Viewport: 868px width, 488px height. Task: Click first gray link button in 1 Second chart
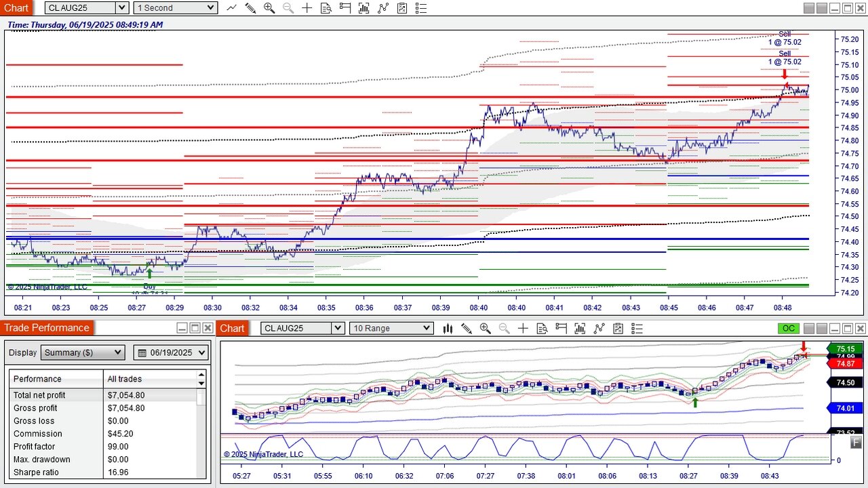808,8
